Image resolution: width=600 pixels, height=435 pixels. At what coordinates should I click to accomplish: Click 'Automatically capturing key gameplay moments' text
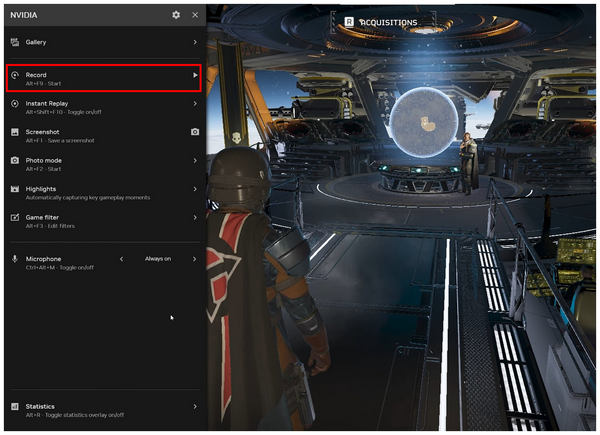pos(88,197)
